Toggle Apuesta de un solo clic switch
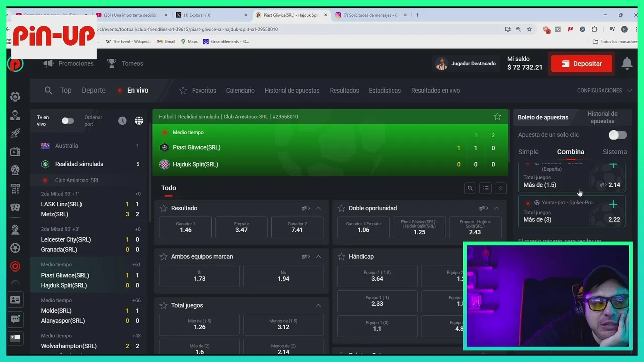The height and width of the screenshot is (362, 644). (x=618, y=135)
